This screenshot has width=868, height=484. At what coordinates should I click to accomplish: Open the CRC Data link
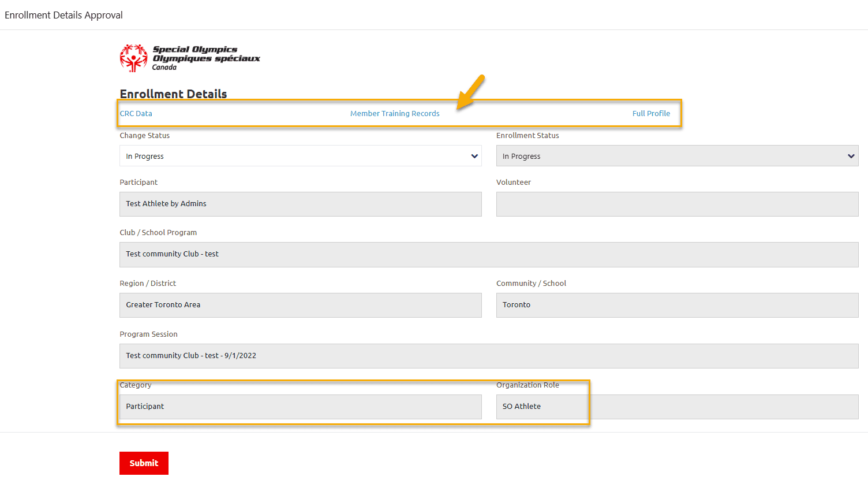click(136, 114)
